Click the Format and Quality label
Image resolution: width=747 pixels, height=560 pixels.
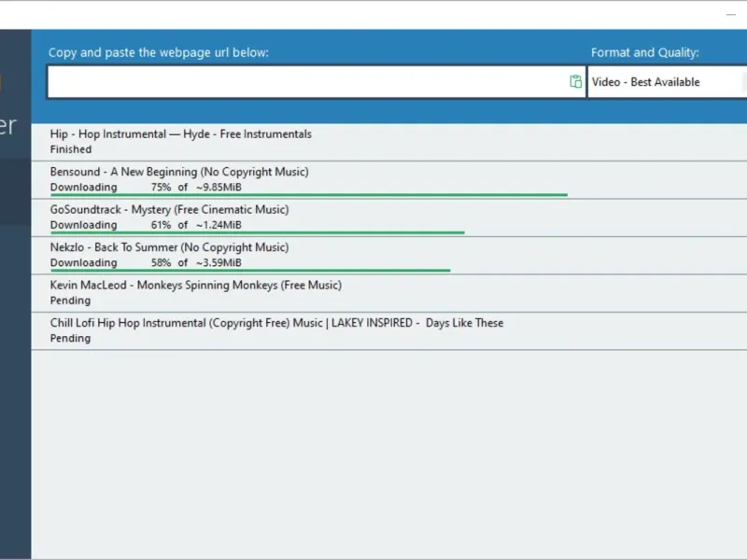click(x=644, y=52)
